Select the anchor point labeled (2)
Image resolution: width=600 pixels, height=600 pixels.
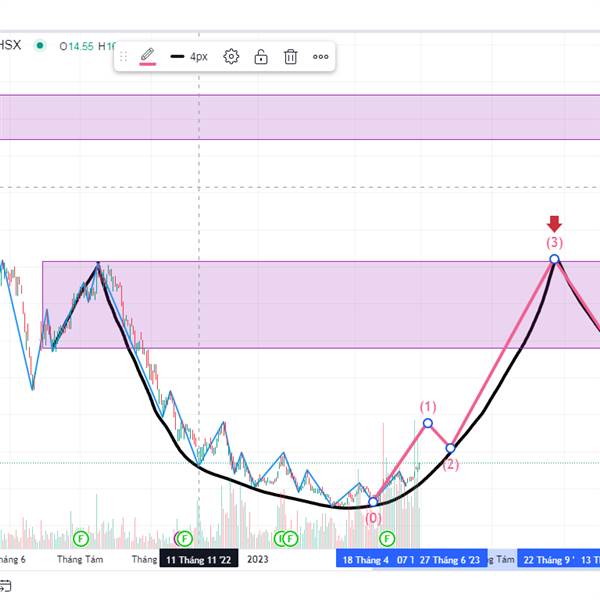450,448
